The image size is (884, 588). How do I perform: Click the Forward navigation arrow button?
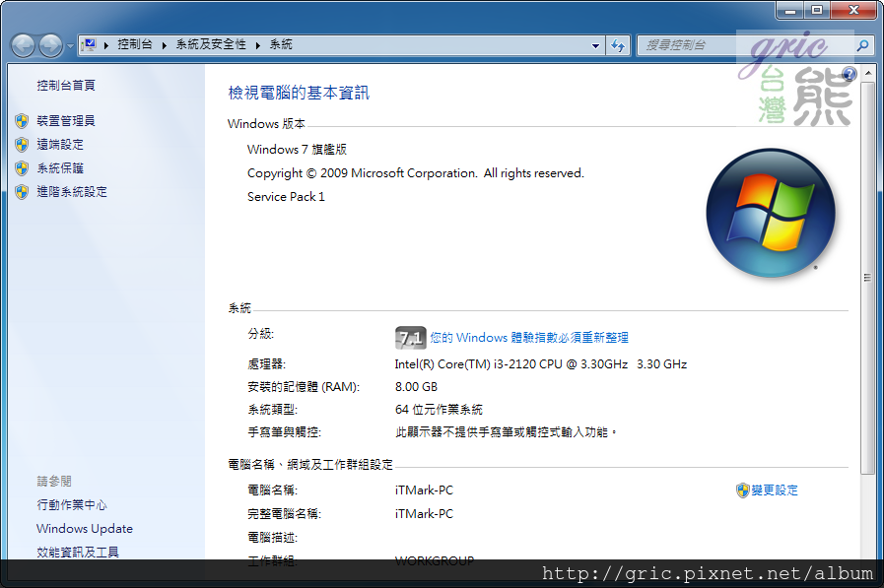50,45
